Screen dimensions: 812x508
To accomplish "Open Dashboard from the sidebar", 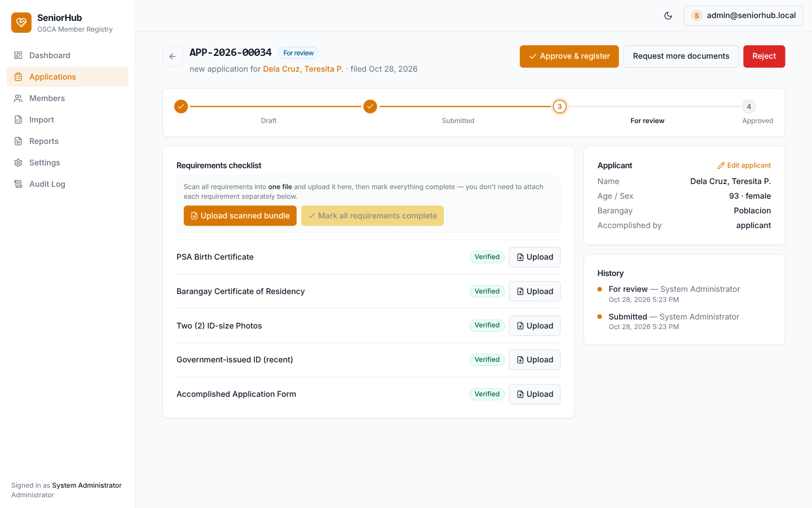I will click(67, 55).
